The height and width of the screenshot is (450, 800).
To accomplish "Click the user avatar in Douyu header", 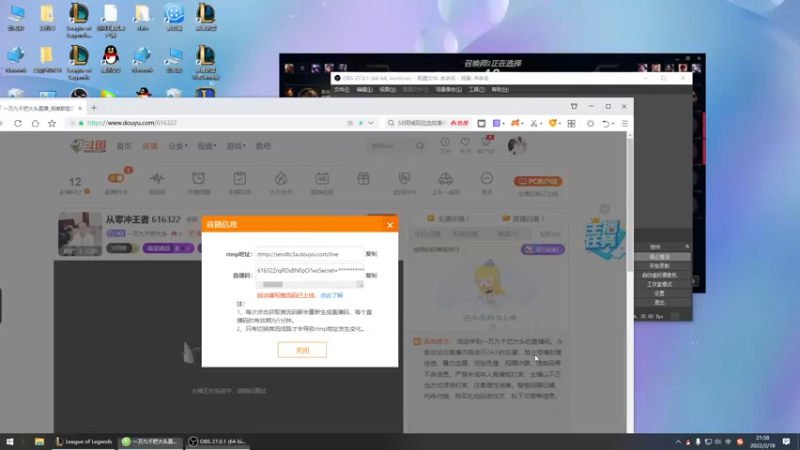I will (517, 145).
